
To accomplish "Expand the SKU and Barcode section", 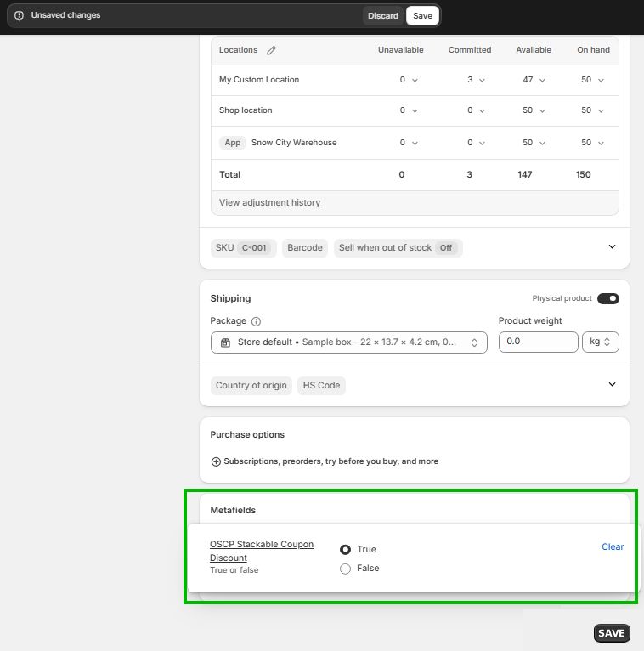I will [x=612, y=247].
